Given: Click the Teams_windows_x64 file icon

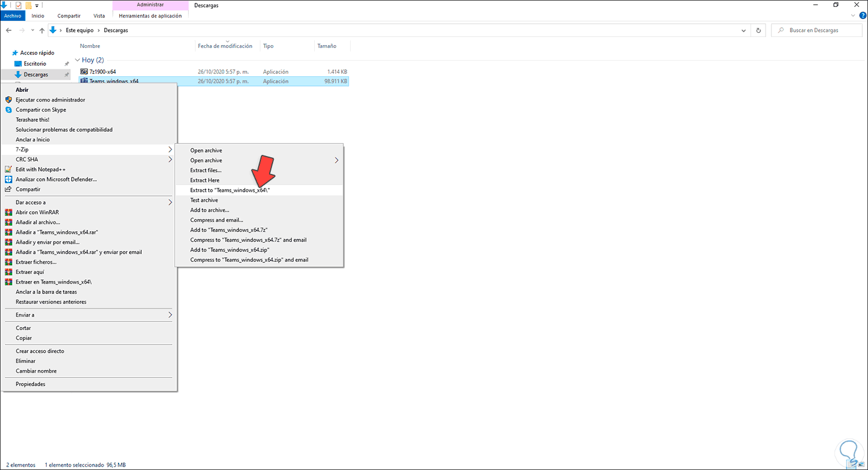Looking at the screenshot, I should [x=84, y=81].
